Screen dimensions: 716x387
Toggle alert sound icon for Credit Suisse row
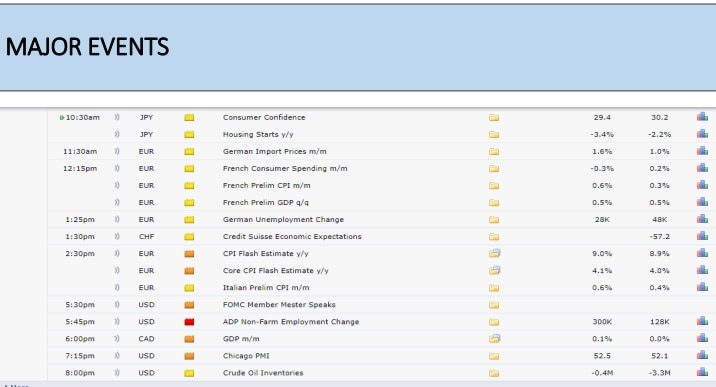[117, 236]
